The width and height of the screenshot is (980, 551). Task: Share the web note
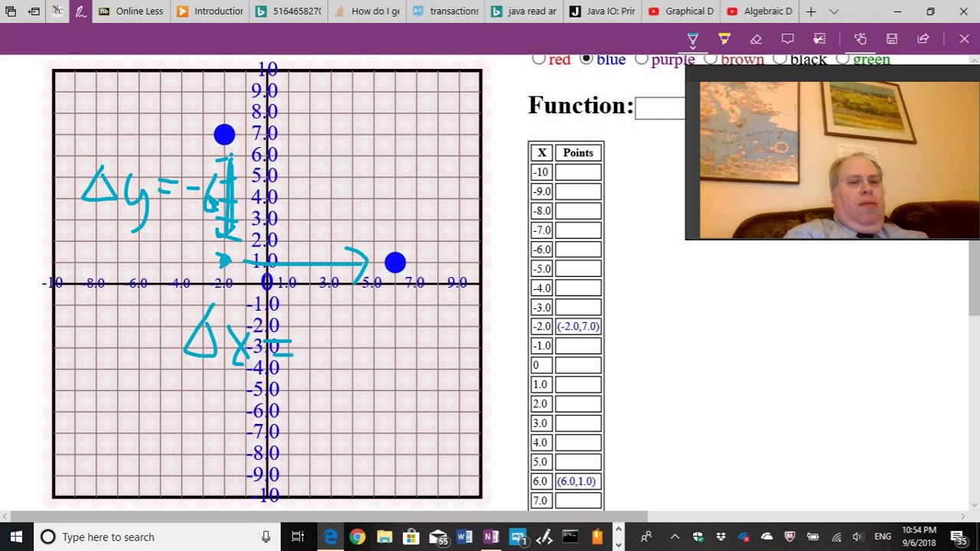pos(923,39)
